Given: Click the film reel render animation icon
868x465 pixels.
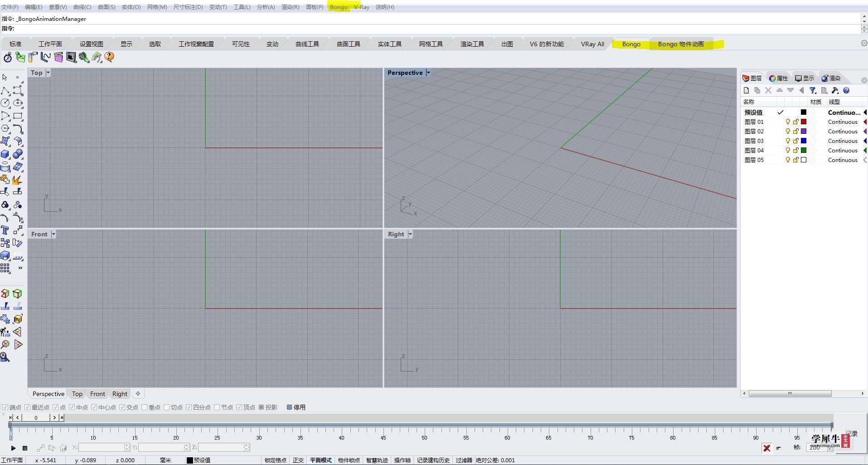Looking at the screenshot, I should pos(84,57).
